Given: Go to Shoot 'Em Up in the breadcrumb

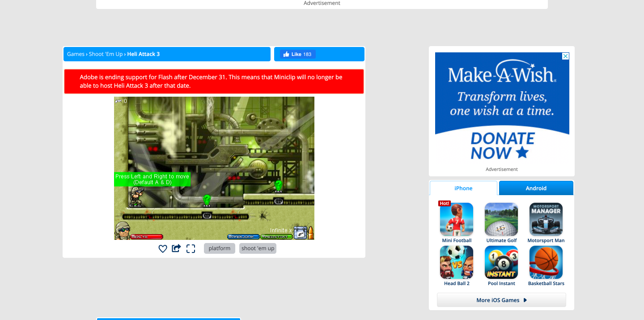Looking at the screenshot, I should pos(106,54).
